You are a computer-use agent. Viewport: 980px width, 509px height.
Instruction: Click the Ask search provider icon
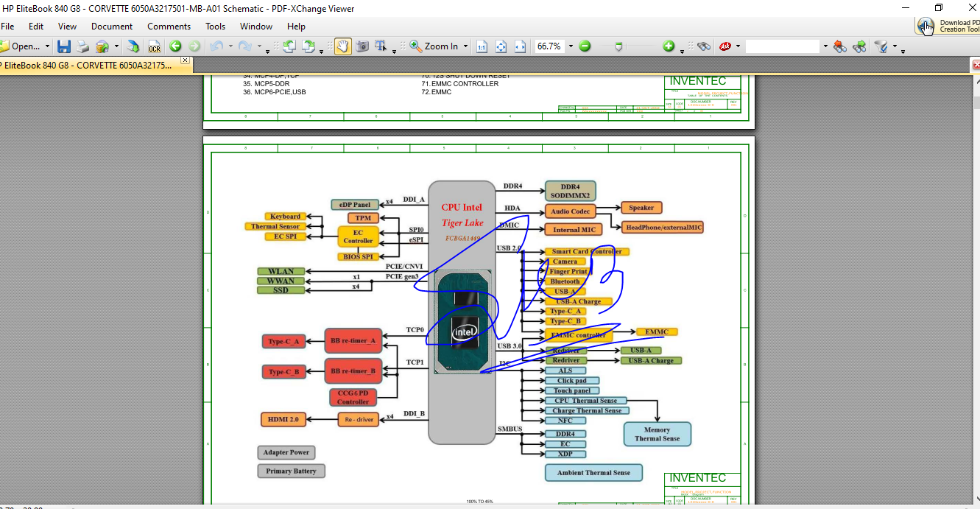[725, 46]
